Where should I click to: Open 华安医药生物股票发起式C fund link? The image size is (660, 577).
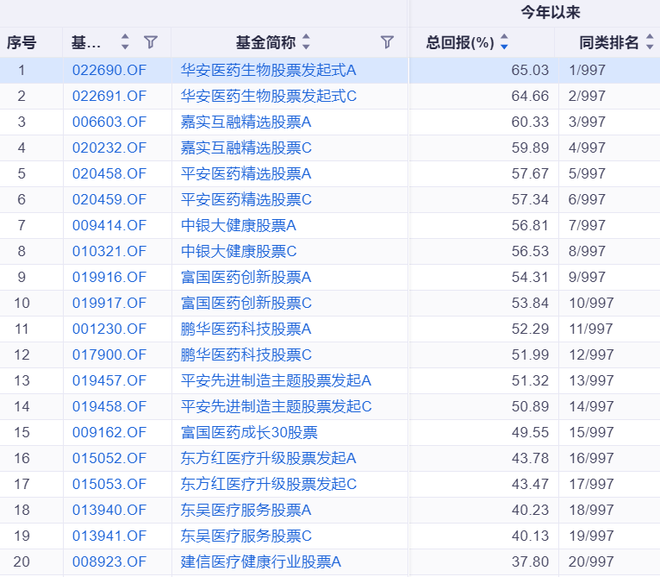268,96
